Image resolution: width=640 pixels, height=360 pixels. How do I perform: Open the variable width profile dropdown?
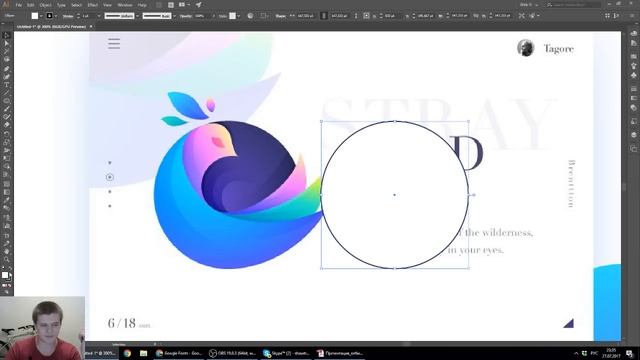coord(137,16)
